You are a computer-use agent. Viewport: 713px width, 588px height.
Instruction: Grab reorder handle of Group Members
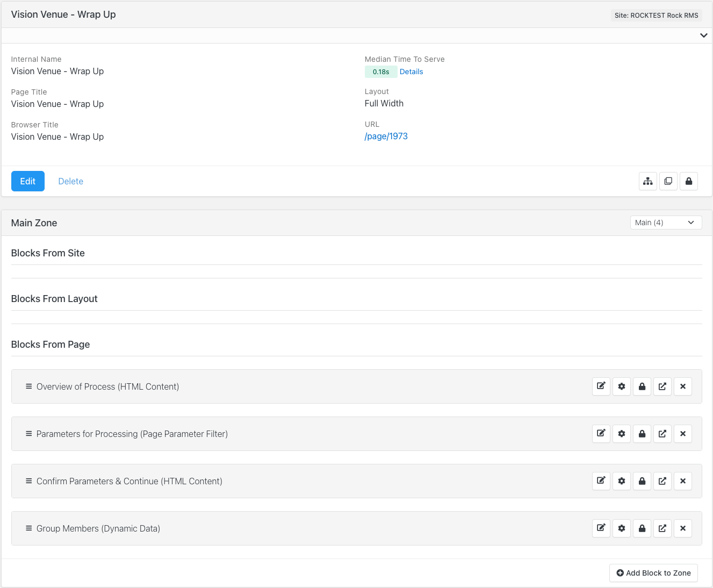(x=29, y=528)
